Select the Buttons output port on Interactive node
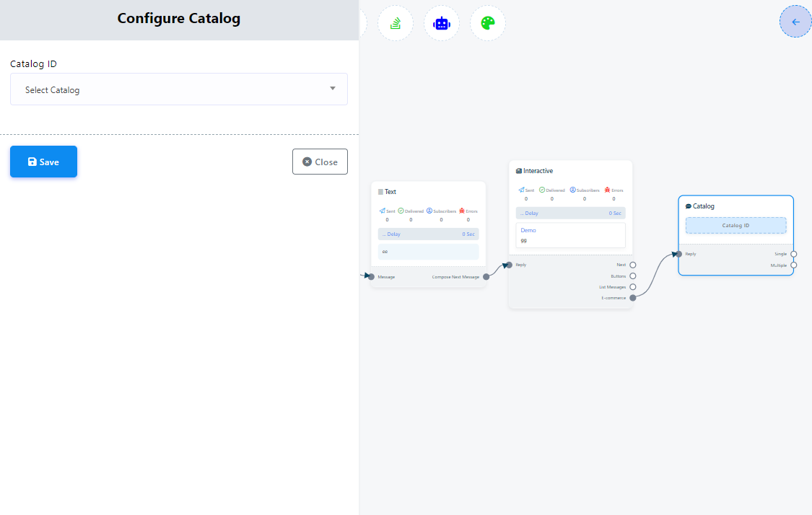Screen dimensions: 812x515 coord(633,276)
